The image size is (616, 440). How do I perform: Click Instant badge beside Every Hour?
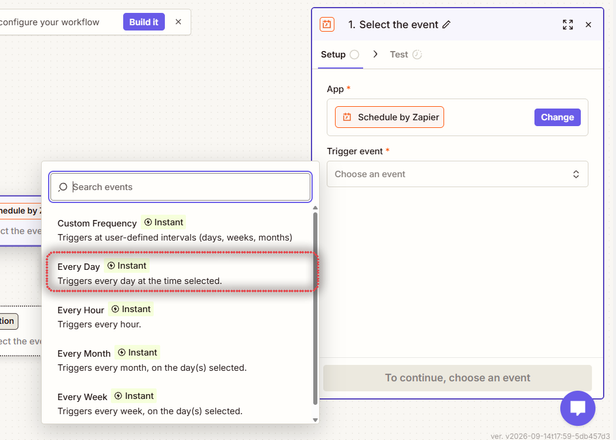tap(131, 309)
